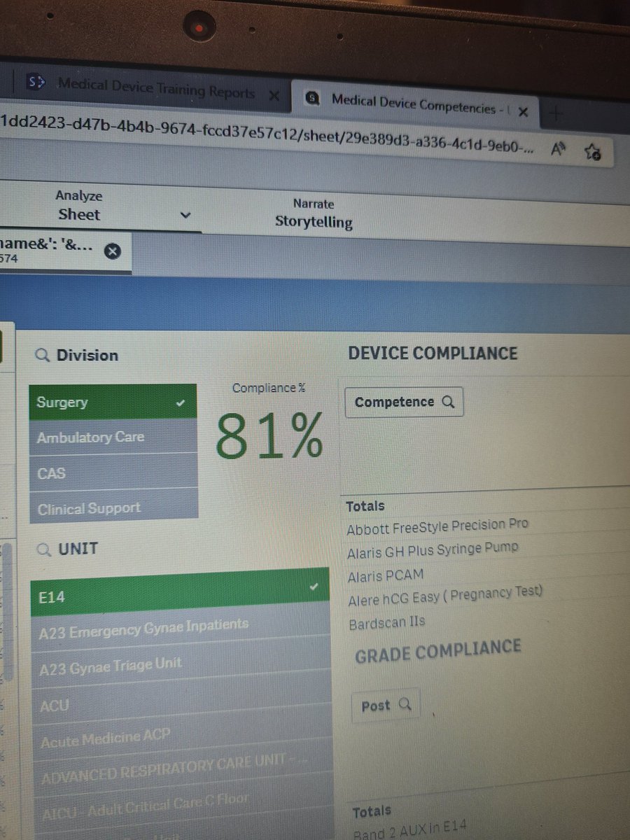Deselect the E14 unit
This screenshot has width=630, height=840.
180,594
